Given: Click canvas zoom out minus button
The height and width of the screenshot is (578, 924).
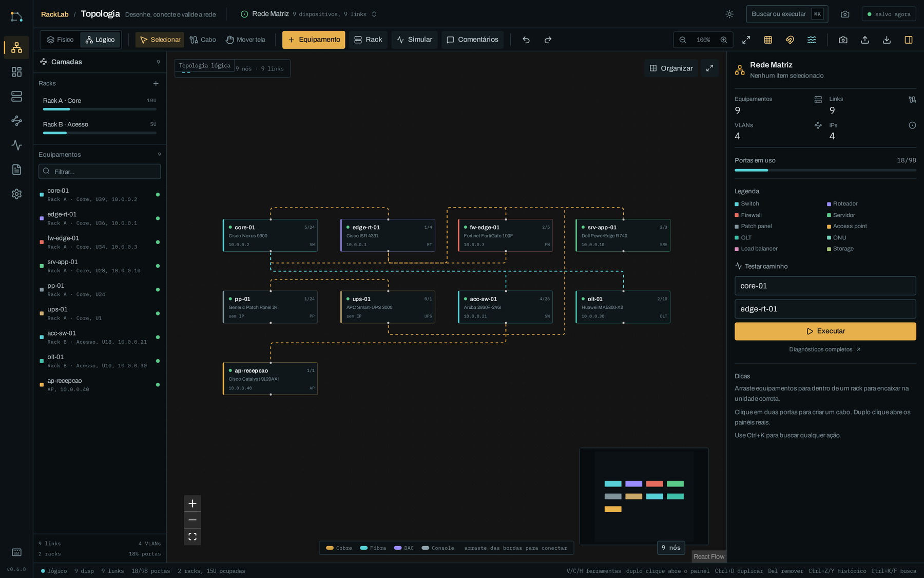Looking at the screenshot, I should pyautogui.click(x=192, y=520).
